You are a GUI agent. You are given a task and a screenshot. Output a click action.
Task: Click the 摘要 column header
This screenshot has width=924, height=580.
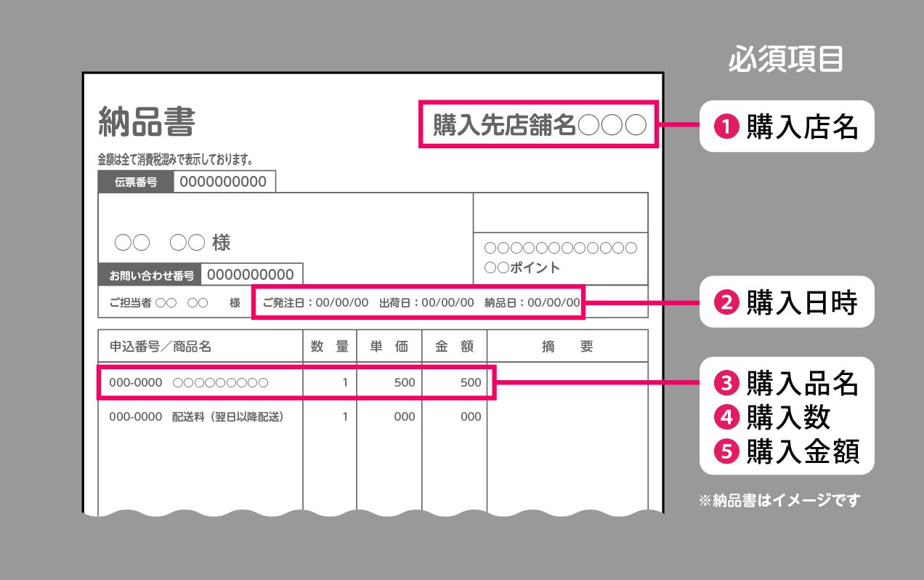pos(567,347)
